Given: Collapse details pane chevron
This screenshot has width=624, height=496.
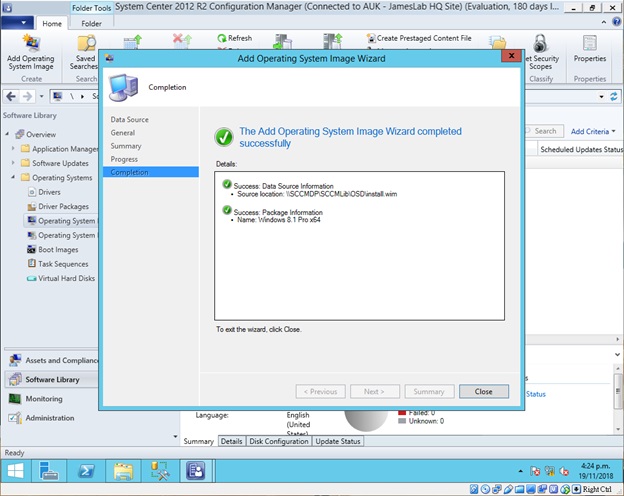Looking at the screenshot, I should tap(617, 354).
